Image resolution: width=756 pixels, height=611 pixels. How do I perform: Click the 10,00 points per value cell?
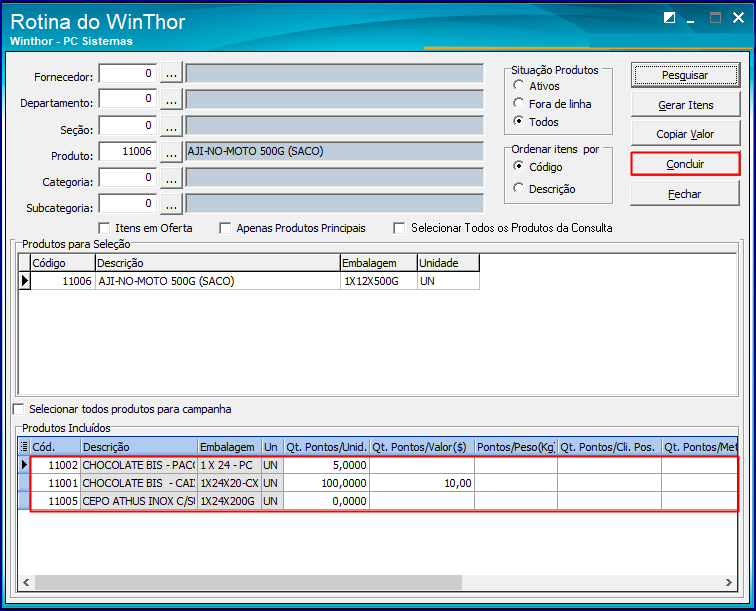coord(422,483)
